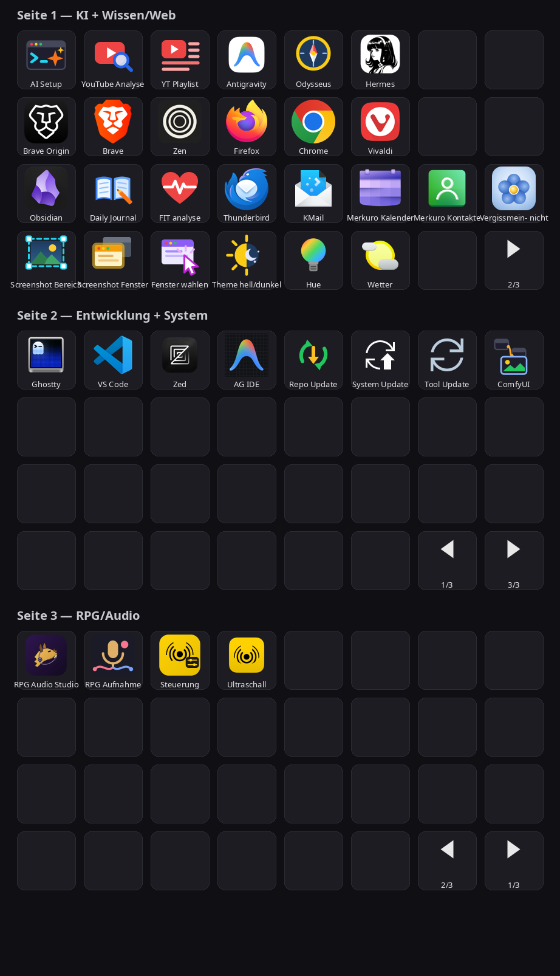This screenshot has height=976, width=560.
Task: Launch YouTube Analyse
Action: (113, 60)
